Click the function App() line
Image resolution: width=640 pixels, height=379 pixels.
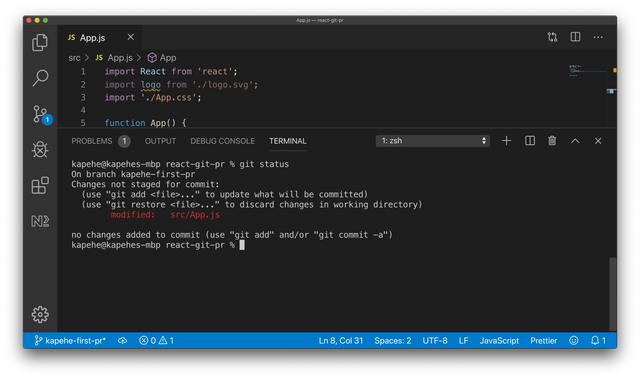coord(145,123)
